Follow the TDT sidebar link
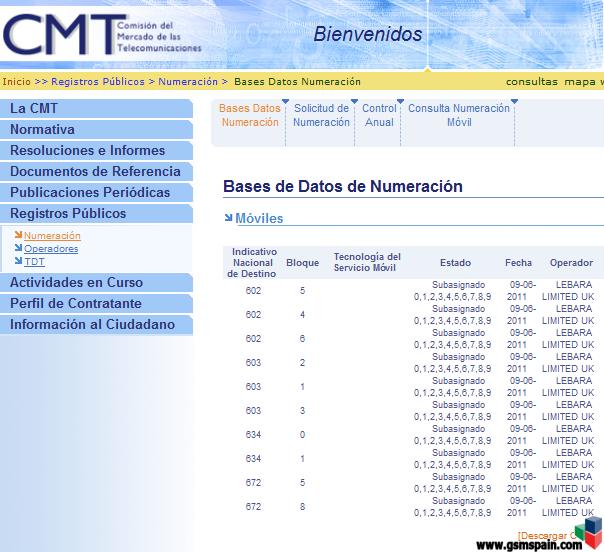 coord(34,262)
